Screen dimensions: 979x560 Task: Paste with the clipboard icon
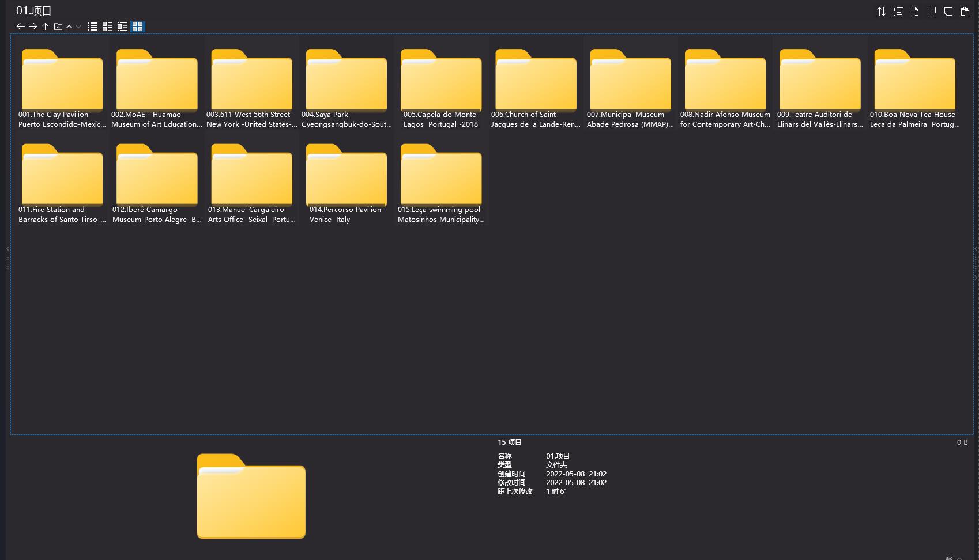click(965, 12)
